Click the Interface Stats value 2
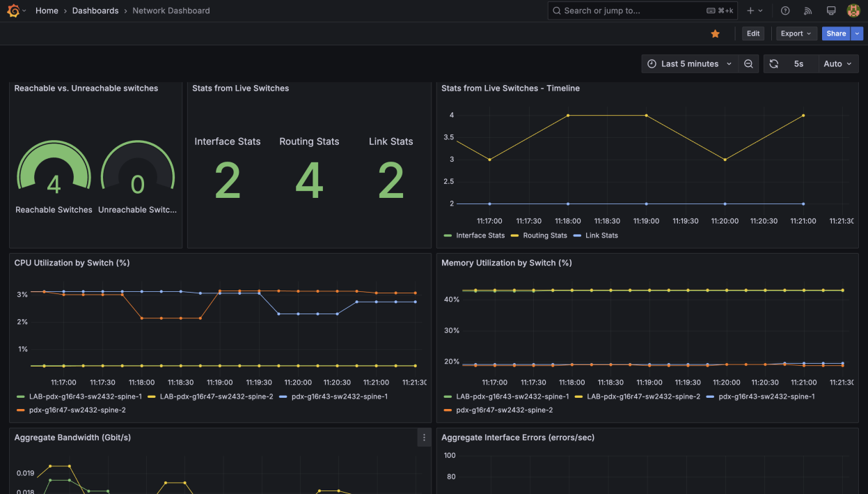 click(228, 180)
